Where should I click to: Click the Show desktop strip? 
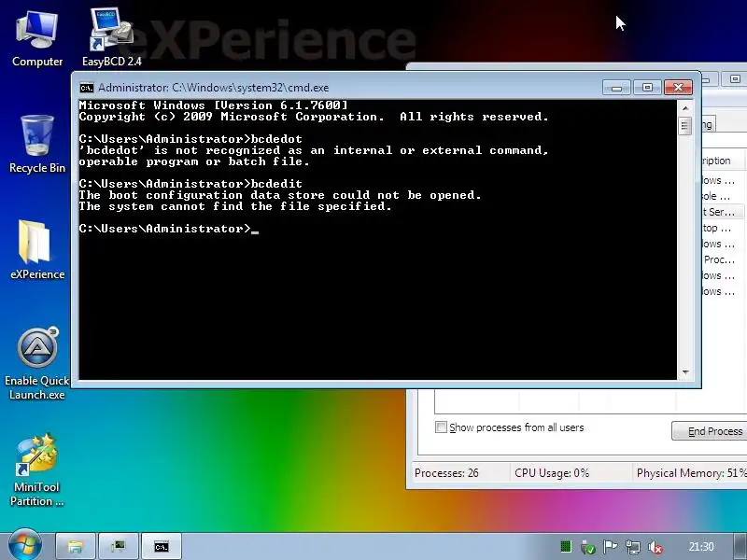(740, 546)
